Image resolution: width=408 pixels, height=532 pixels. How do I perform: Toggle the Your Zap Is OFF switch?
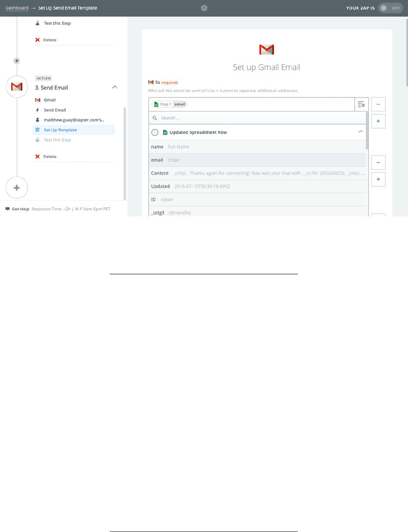(391, 8)
